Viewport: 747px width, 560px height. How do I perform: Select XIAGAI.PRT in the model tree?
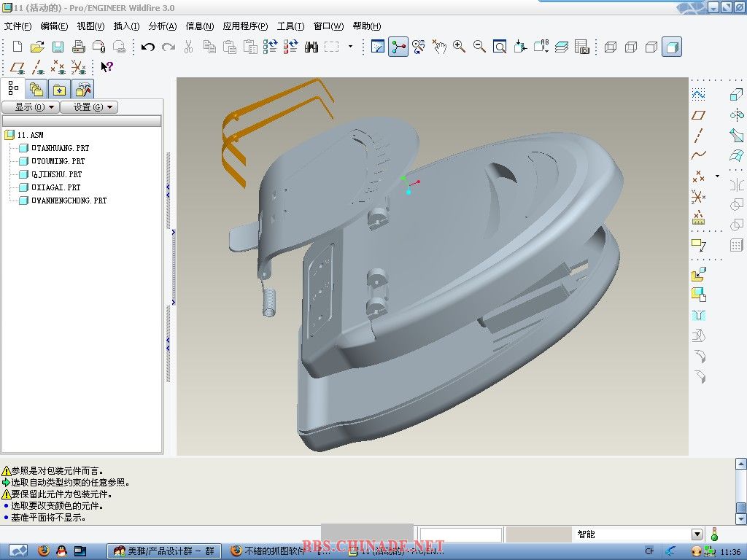point(55,187)
